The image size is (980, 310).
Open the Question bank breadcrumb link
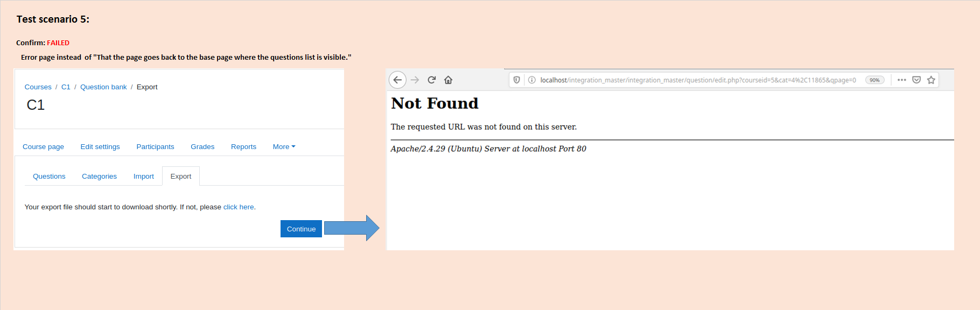click(103, 87)
